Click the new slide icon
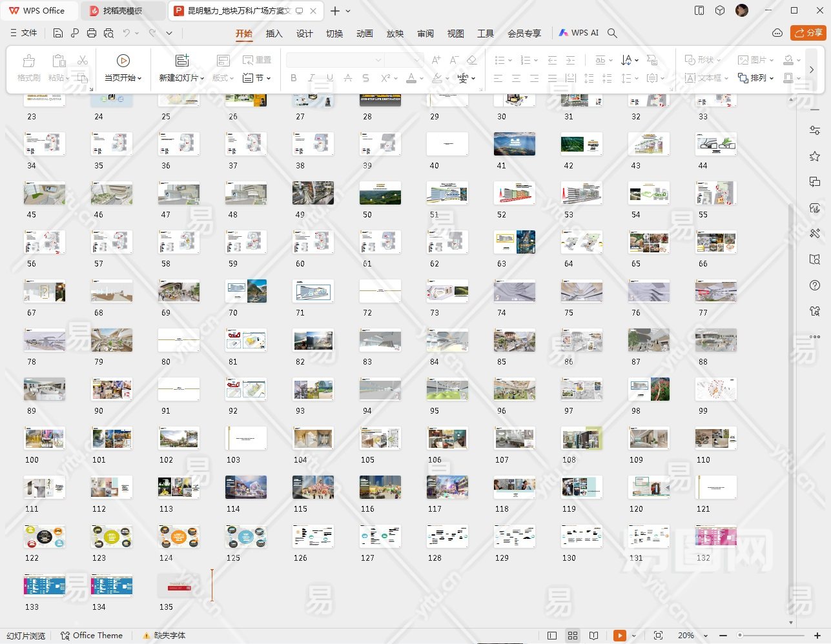This screenshot has width=831, height=644. [182, 61]
